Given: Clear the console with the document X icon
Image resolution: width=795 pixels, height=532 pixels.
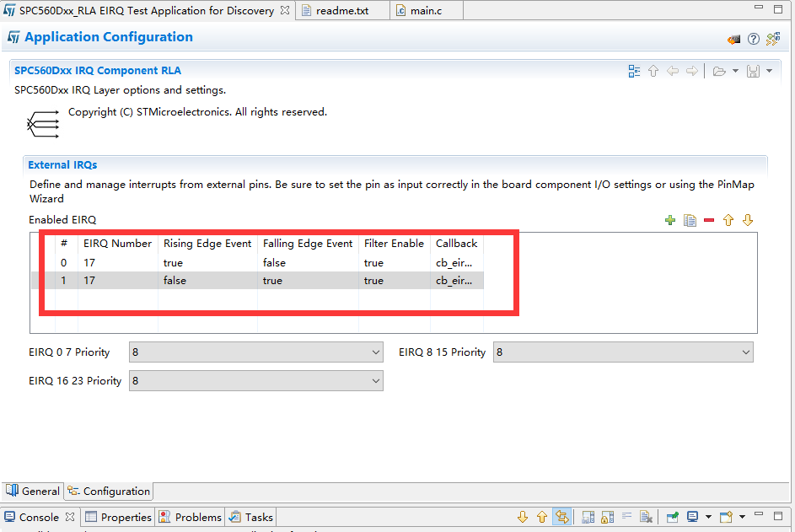Looking at the screenshot, I should pyautogui.click(x=646, y=517).
